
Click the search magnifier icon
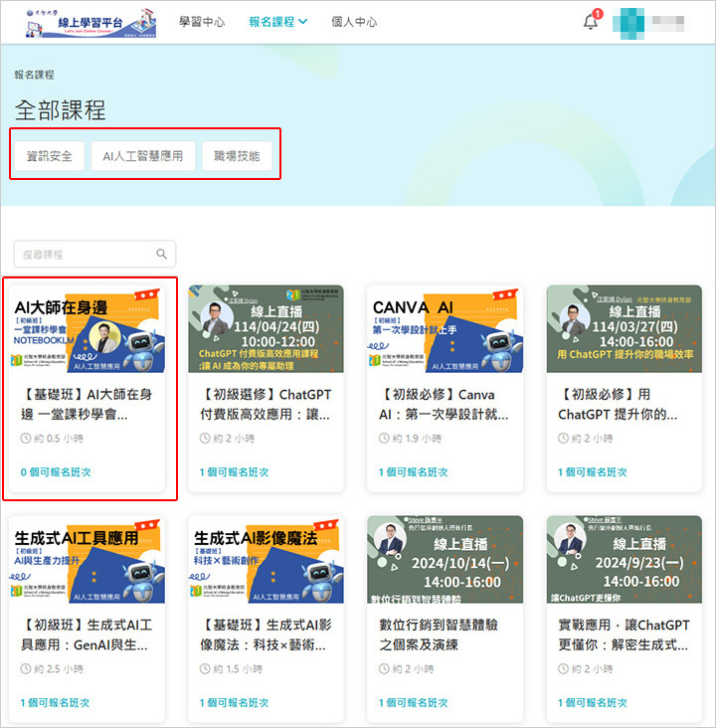(161, 254)
